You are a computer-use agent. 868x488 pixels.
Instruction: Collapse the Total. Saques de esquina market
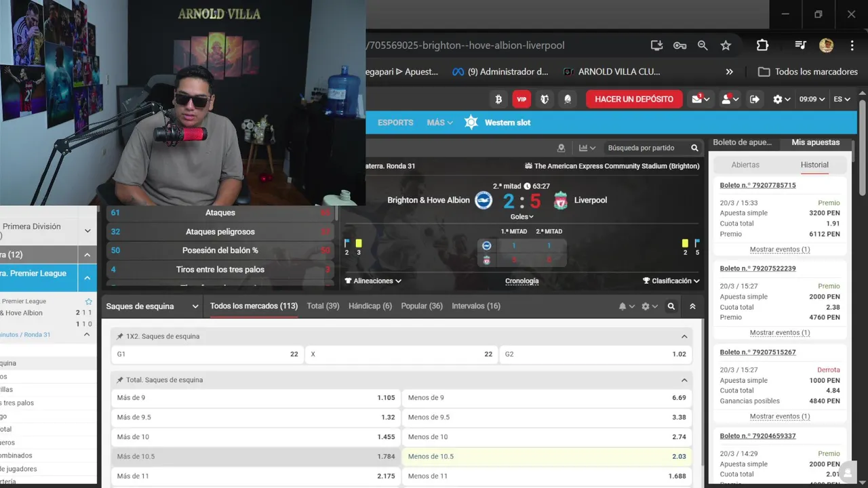(684, 380)
